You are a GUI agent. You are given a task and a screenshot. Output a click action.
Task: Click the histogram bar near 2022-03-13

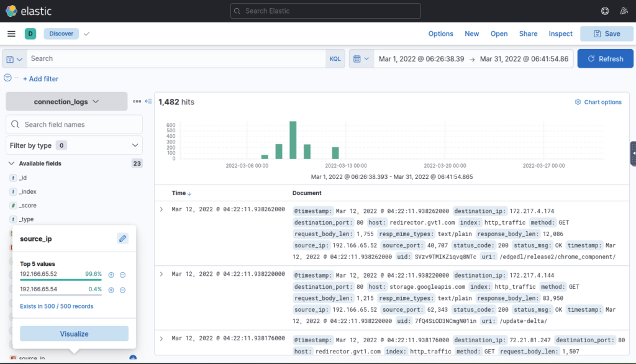(x=335, y=153)
